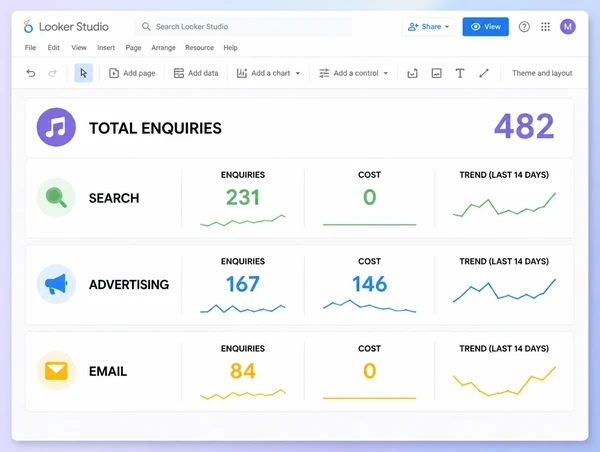Image resolution: width=600 pixels, height=452 pixels.
Task: Click the redo arrow icon
Action: point(52,73)
